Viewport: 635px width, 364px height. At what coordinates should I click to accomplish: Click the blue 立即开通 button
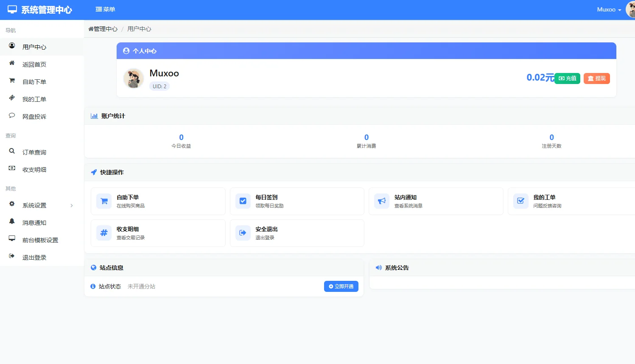pos(341,286)
